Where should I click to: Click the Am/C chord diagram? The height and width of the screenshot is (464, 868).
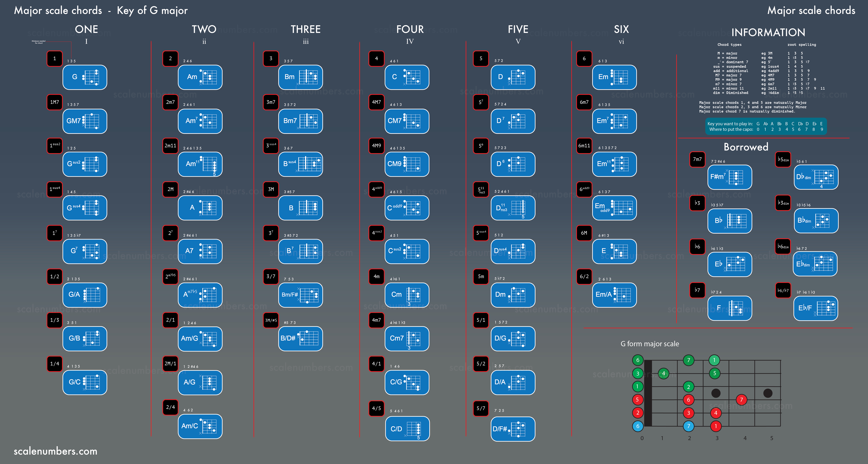pos(200,426)
